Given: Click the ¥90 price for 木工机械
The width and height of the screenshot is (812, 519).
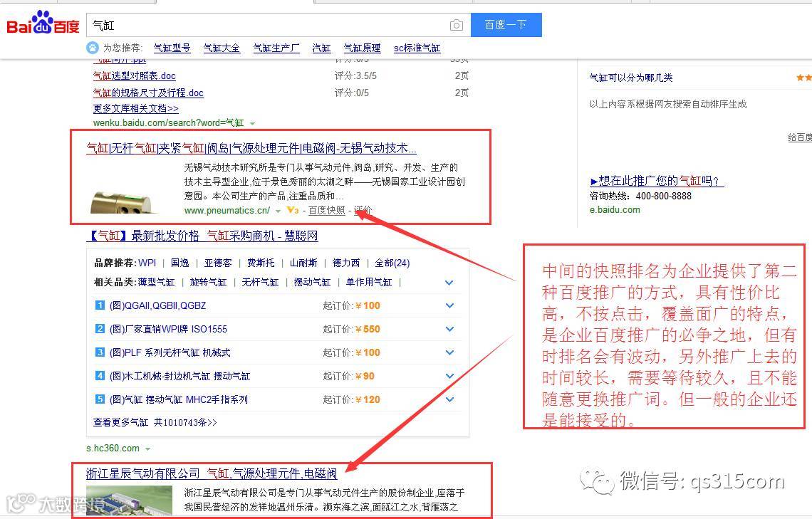Looking at the screenshot, I should tap(365, 376).
